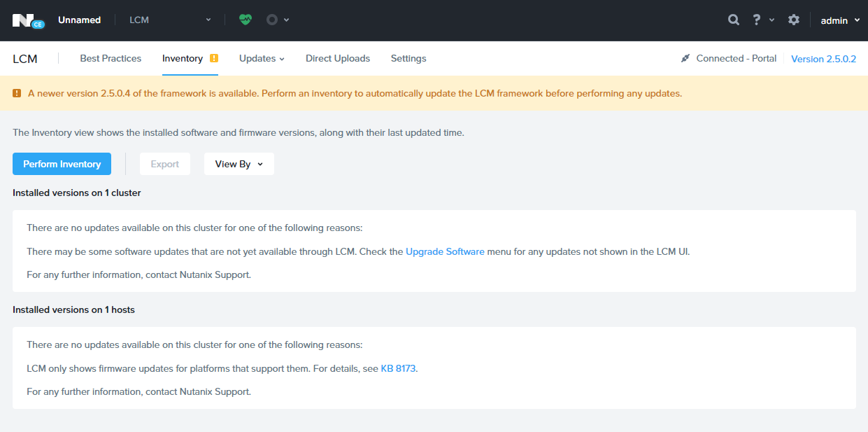
Task: Click the search magnifier icon
Action: [733, 20]
